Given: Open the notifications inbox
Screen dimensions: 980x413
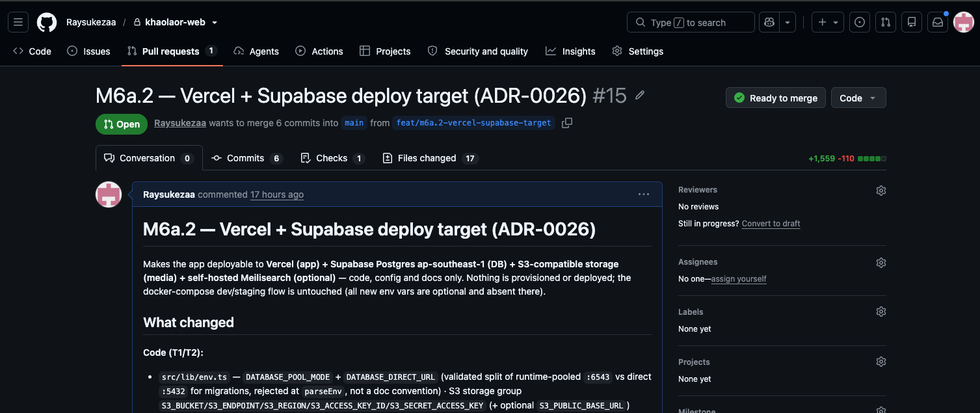Looking at the screenshot, I should click(938, 22).
